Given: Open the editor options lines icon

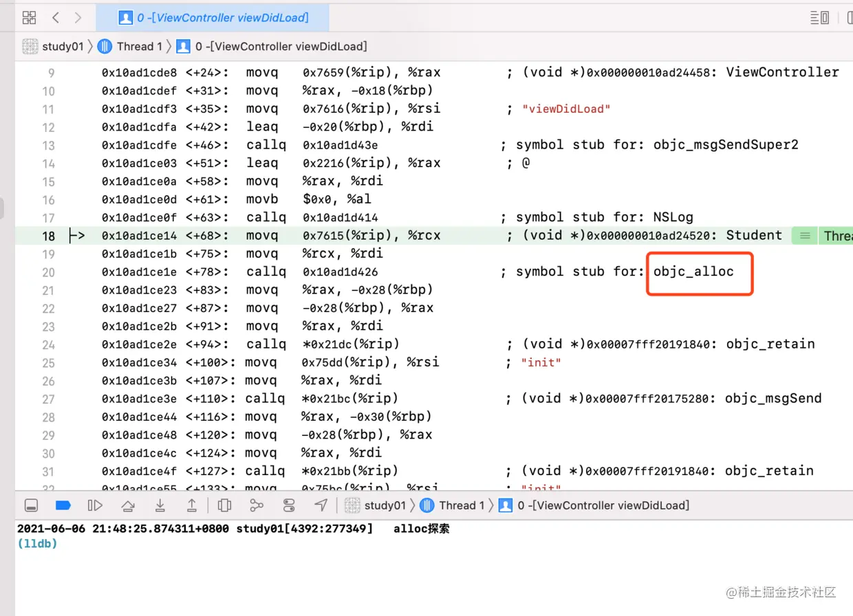Looking at the screenshot, I should point(819,18).
